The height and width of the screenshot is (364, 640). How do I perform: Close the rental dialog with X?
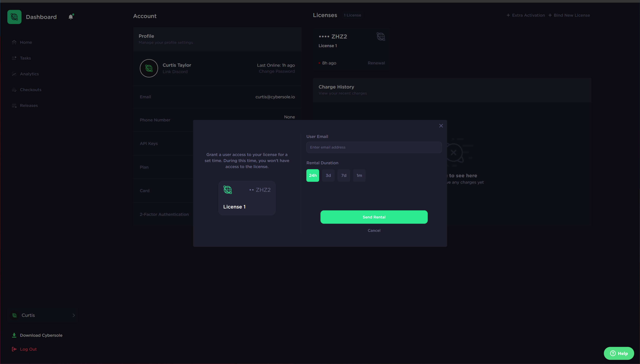441,126
